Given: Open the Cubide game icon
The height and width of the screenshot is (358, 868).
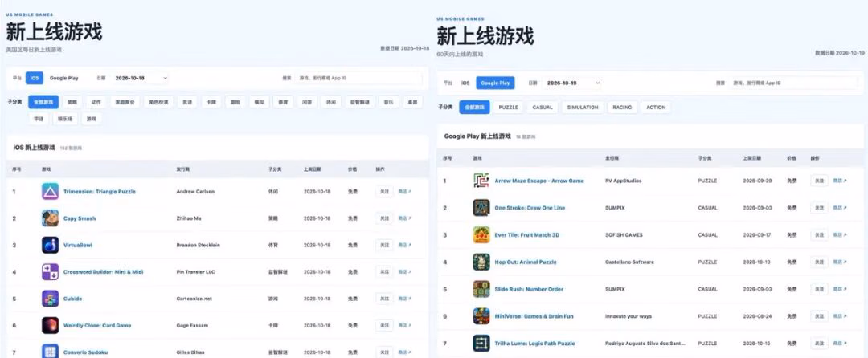Looking at the screenshot, I should tap(50, 299).
